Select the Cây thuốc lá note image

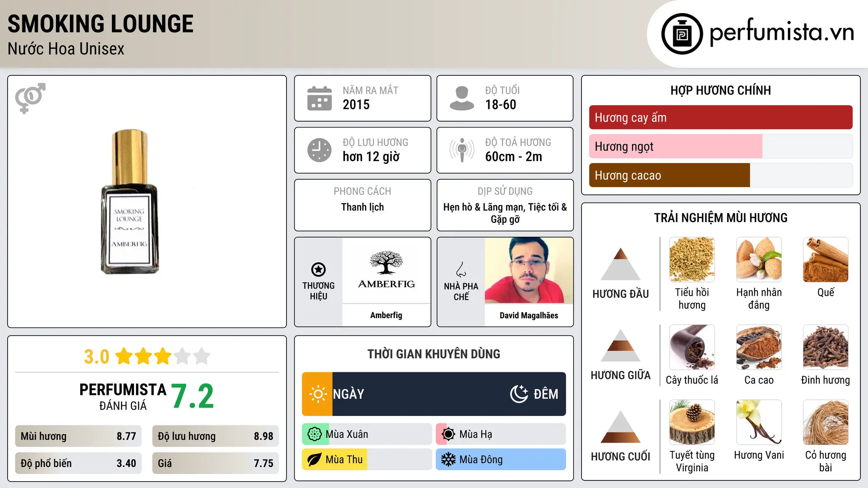[x=692, y=347]
